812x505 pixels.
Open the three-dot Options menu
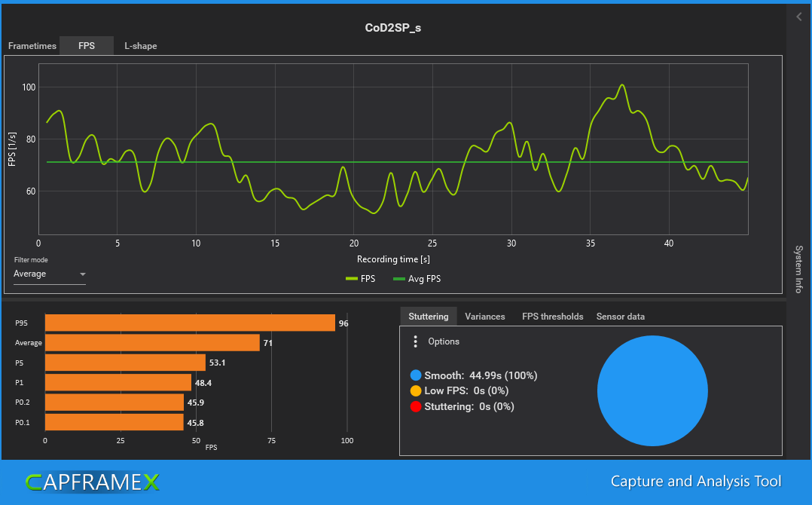coord(415,341)
